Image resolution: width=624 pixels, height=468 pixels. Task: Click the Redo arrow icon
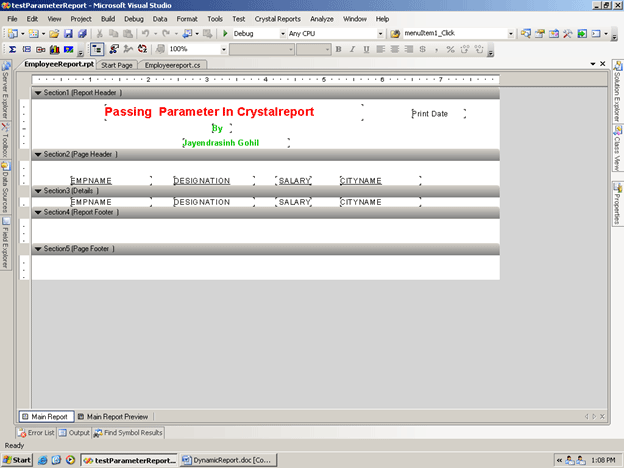pos(166,34)
